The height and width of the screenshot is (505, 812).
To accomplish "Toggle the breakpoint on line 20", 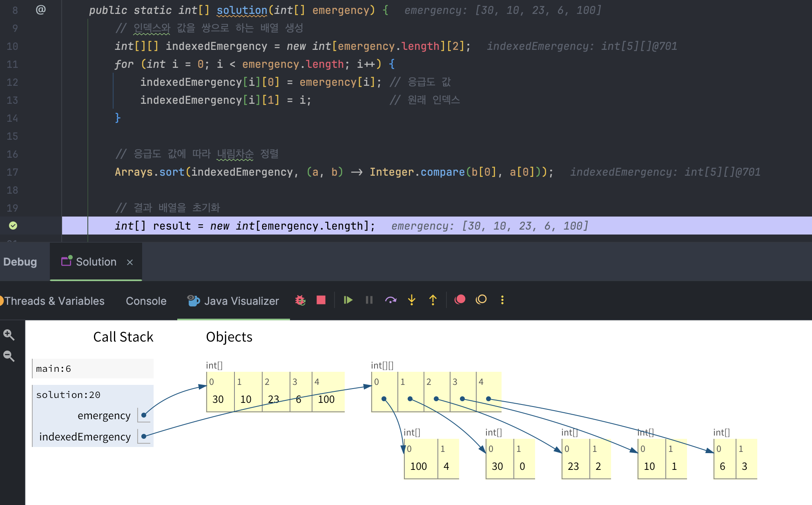I will [x=13, y=226].
